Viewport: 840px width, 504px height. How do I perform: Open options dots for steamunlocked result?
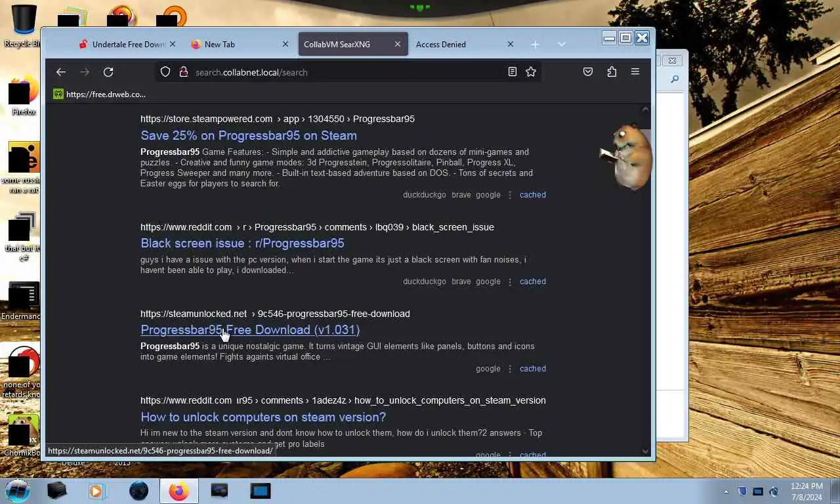pos(510,369)
